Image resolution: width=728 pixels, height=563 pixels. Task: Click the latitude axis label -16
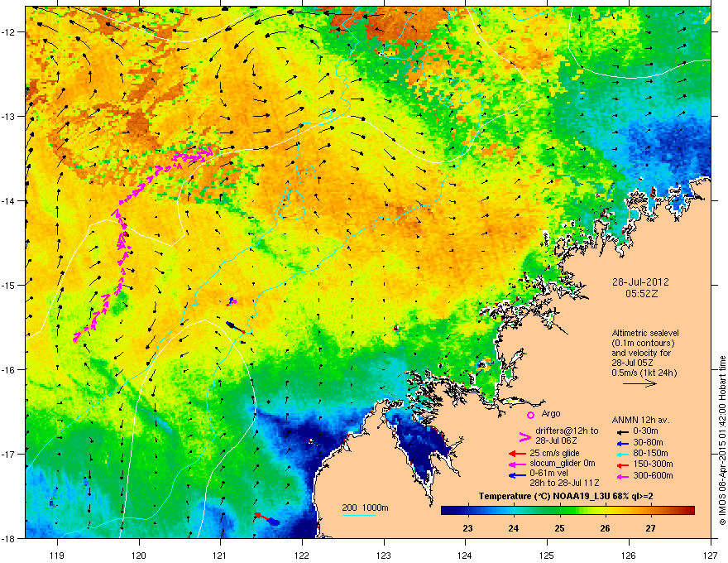(8, 370)
